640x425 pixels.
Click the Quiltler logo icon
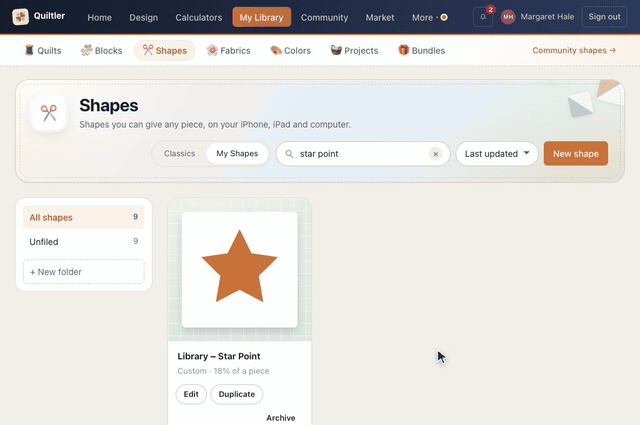tap(20, 17)
